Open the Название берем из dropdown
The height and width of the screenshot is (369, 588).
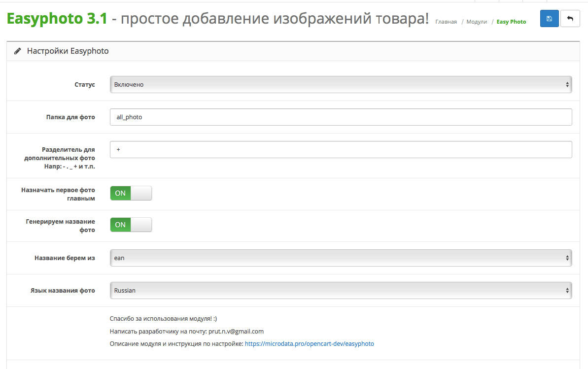341,258
